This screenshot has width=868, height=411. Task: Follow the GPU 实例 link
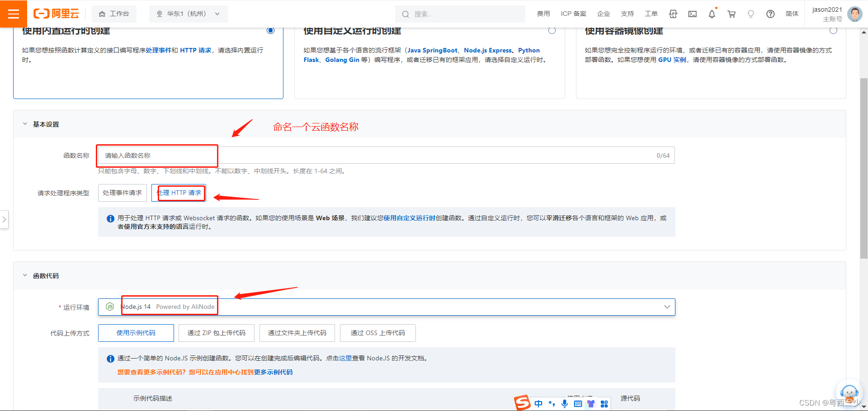tap(672, 60)
